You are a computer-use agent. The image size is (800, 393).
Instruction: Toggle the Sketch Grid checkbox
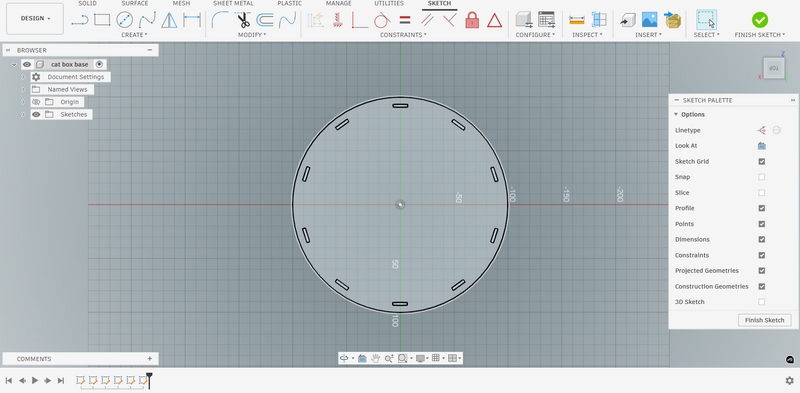click(x=762, y=161)
